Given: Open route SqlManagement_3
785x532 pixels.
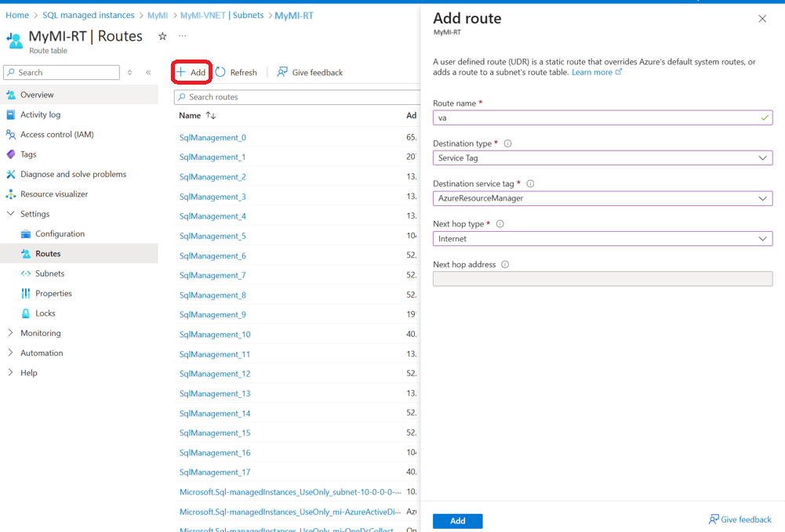Looking at the screenshot, I should (x=213, y=197).
